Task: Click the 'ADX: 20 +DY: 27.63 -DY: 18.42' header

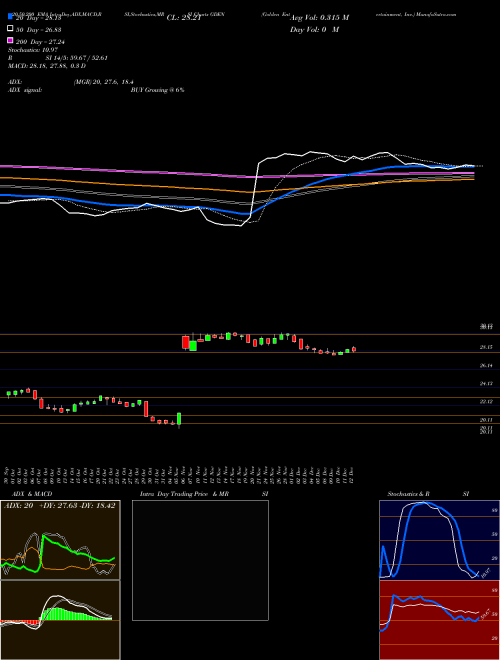Action: pos(60,505)
